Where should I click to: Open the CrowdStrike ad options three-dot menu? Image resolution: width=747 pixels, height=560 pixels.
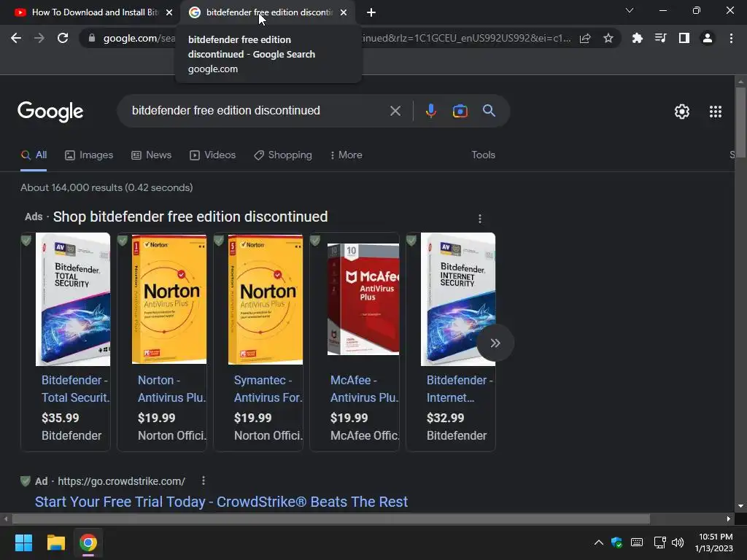[204, 481]
